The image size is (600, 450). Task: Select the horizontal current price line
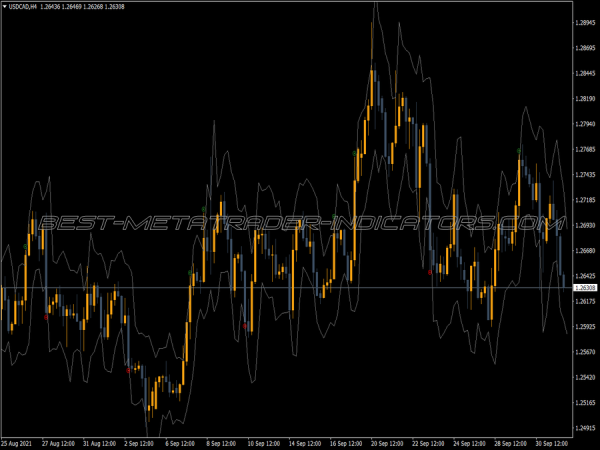click(x=300, y=288)
